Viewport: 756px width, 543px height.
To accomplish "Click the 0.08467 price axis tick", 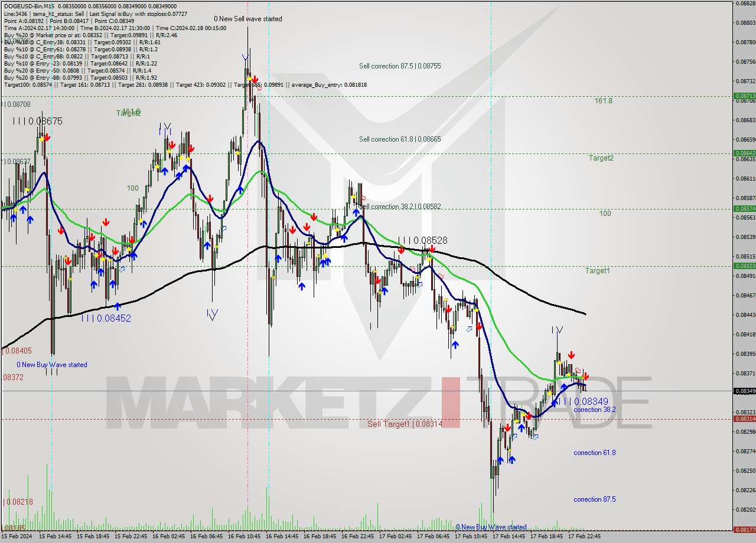I will [745, 295].
